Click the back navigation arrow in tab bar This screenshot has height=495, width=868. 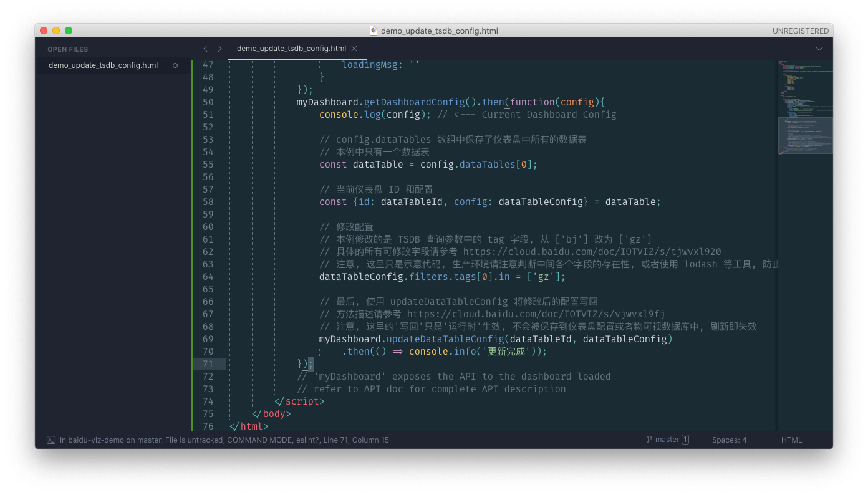205,49
